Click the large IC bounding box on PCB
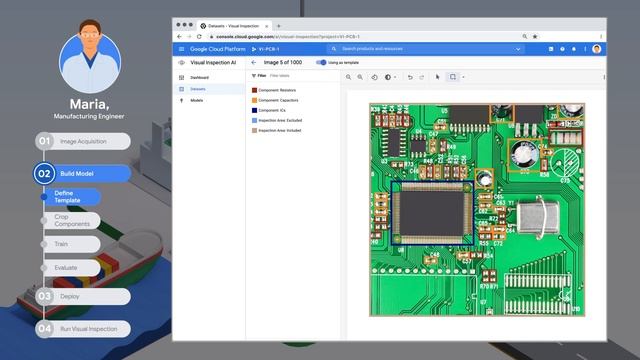Viewport: 640px width, 360px height. tap(432, 213)
